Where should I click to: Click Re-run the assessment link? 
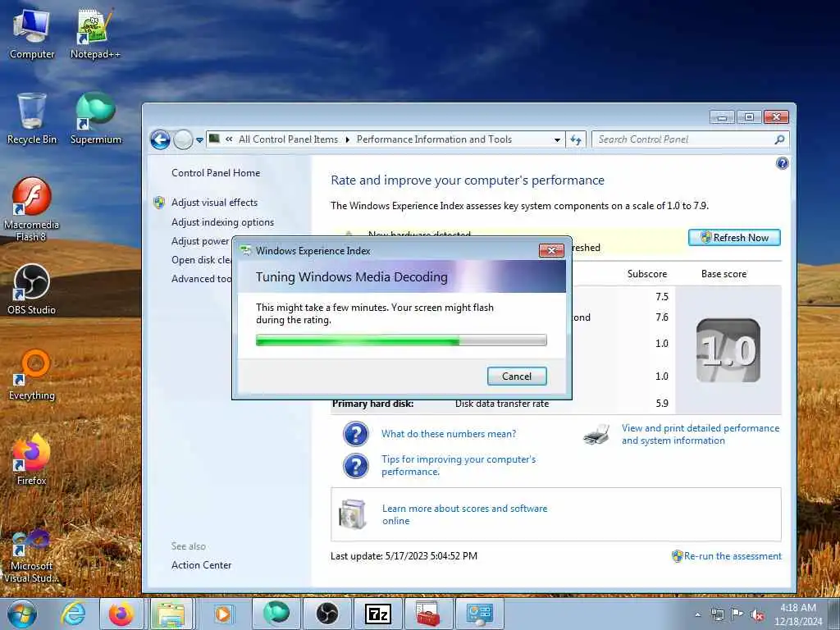733,556
